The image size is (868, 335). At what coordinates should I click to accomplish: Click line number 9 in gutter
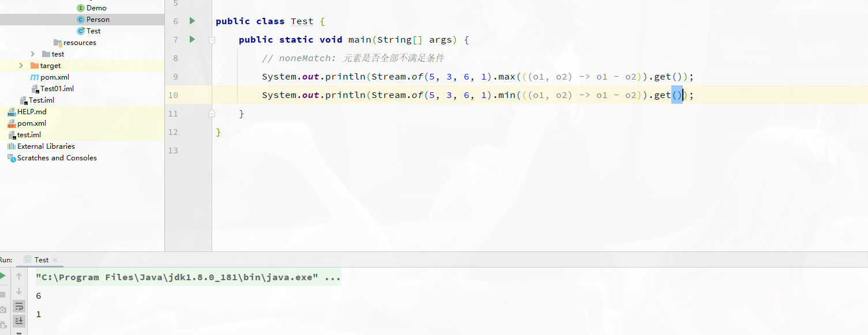175,77
